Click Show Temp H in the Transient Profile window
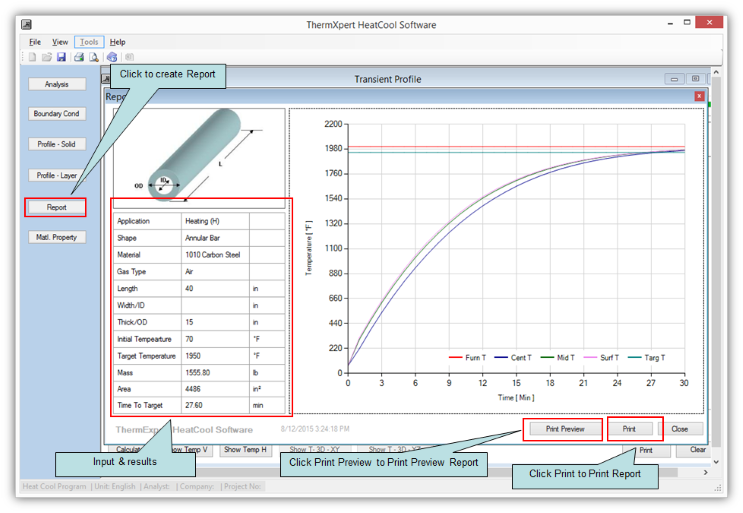The image size is (743, 513). (245, 450)
